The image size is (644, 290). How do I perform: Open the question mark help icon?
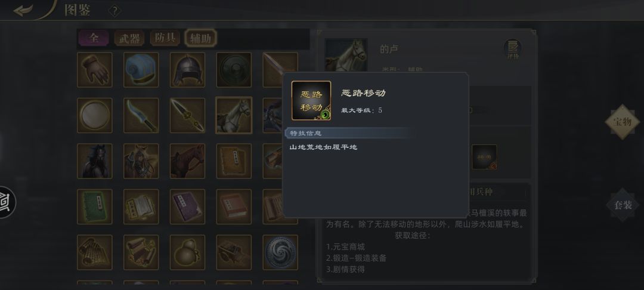click(114, 11)
